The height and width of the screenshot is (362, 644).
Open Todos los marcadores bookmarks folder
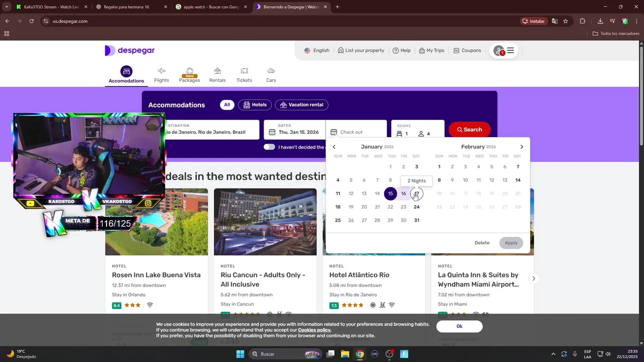(616, 34)
